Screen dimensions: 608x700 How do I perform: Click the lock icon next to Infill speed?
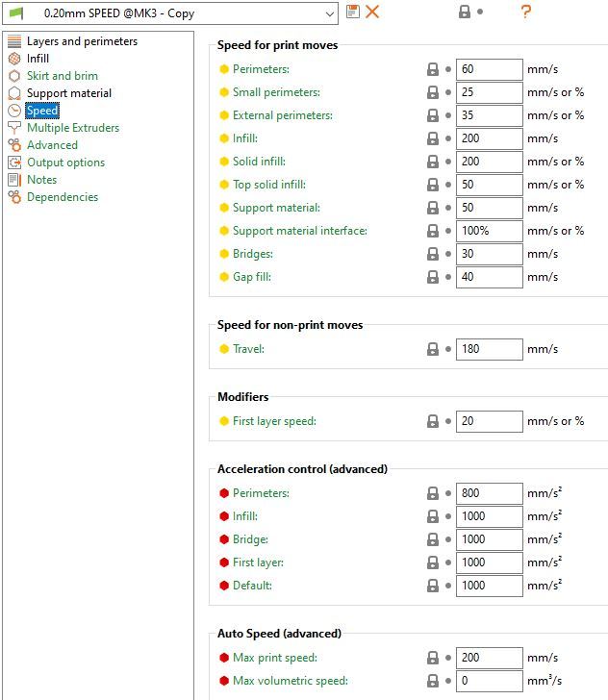click(433, 138)
